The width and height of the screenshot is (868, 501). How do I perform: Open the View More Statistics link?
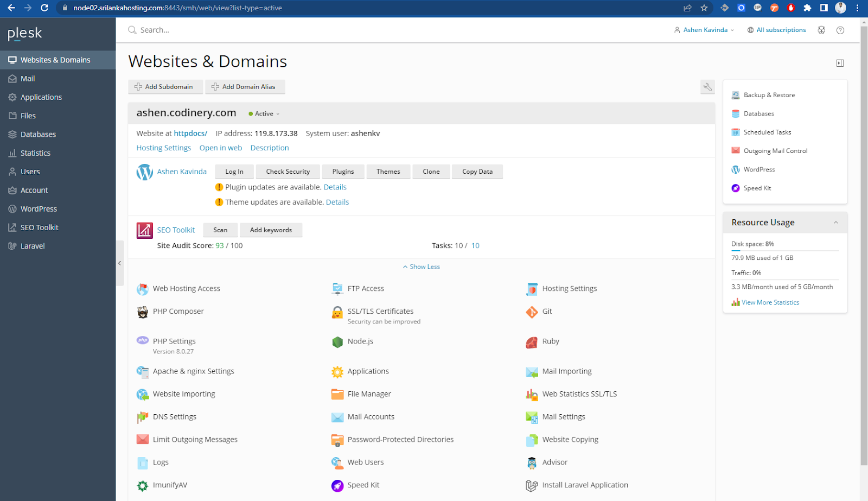pos(770,303)
